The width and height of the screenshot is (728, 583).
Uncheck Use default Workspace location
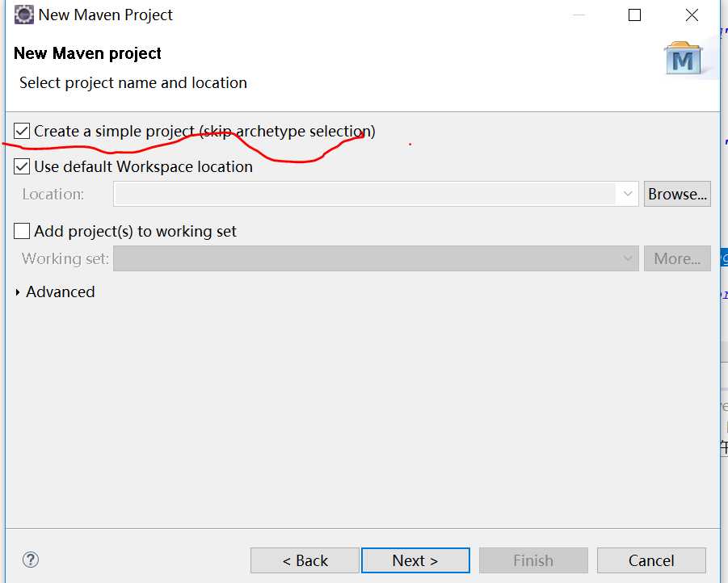coord(22,166)
